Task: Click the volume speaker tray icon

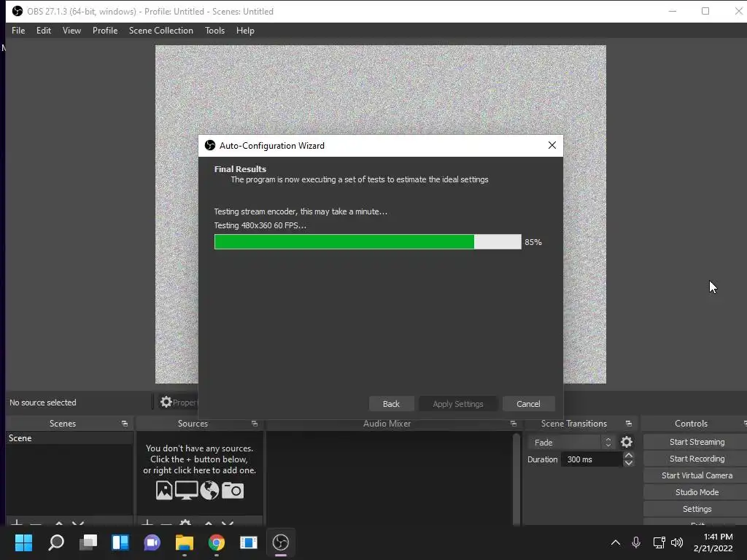Action: 676,542
